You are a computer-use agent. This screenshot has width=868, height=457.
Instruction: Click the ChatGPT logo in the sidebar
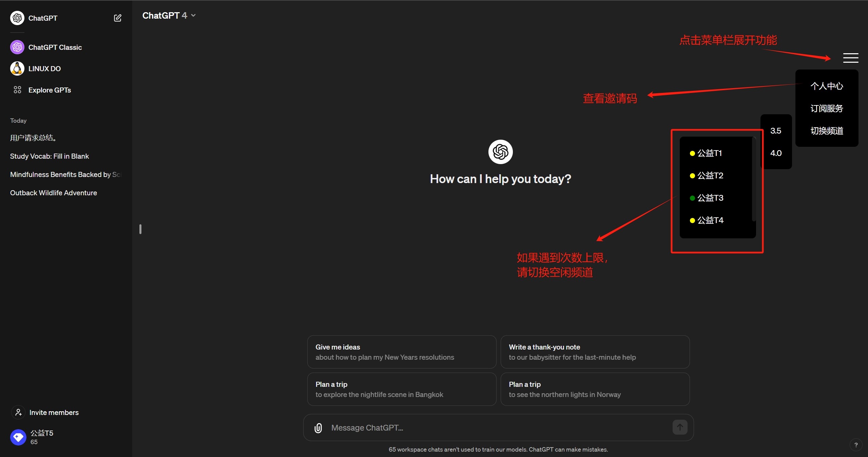(x=17, y=18)
